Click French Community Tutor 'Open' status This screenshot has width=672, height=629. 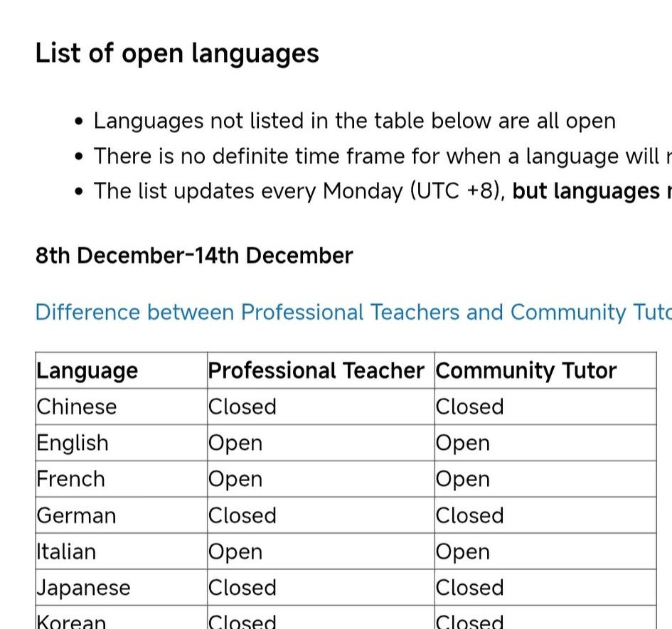pos(462,480)
